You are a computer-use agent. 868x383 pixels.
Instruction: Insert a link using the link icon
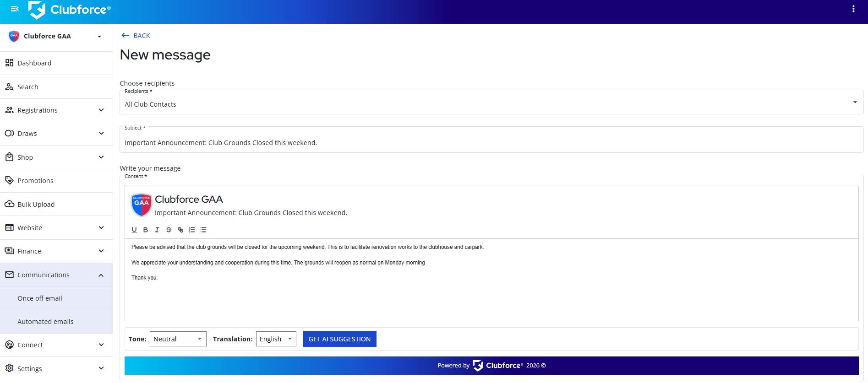point(180,230)
